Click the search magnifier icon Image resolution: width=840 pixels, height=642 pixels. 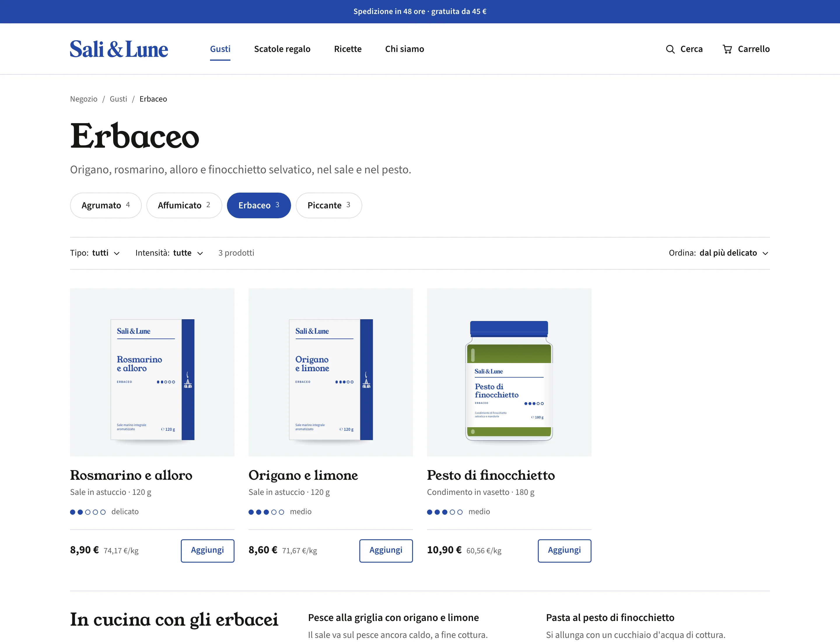670,49
